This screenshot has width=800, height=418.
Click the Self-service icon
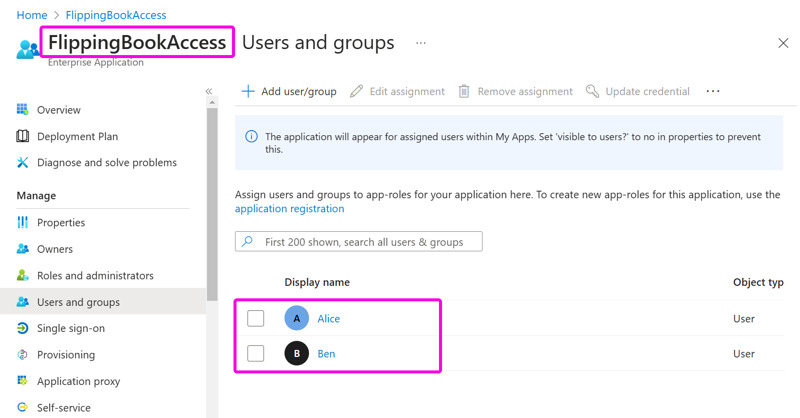(22, 407)
